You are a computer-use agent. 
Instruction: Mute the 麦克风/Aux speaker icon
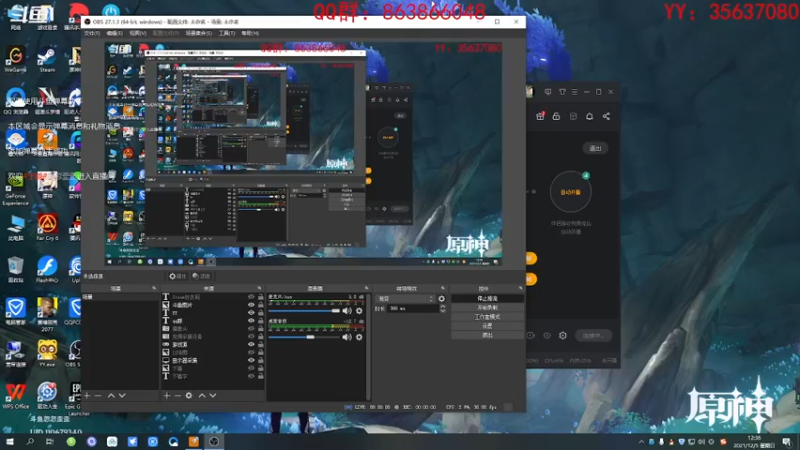point(347,311)
